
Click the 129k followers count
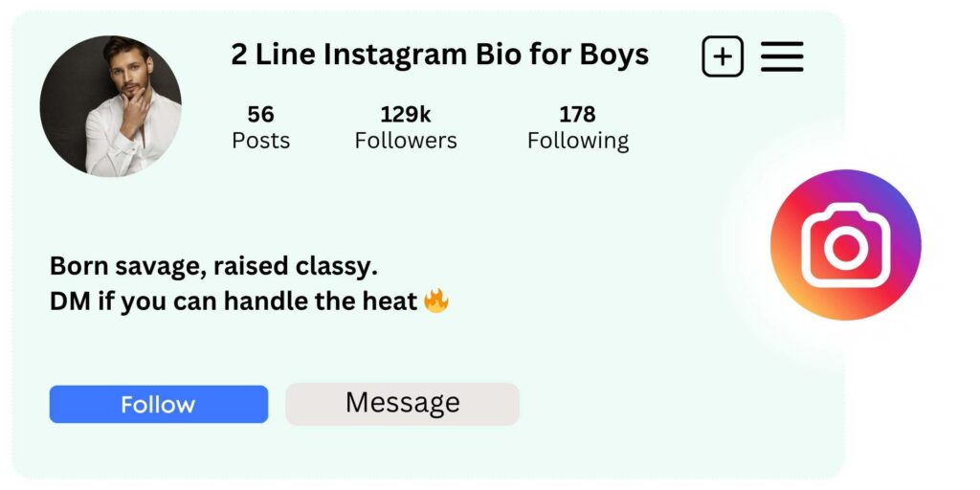click(406, 115)
